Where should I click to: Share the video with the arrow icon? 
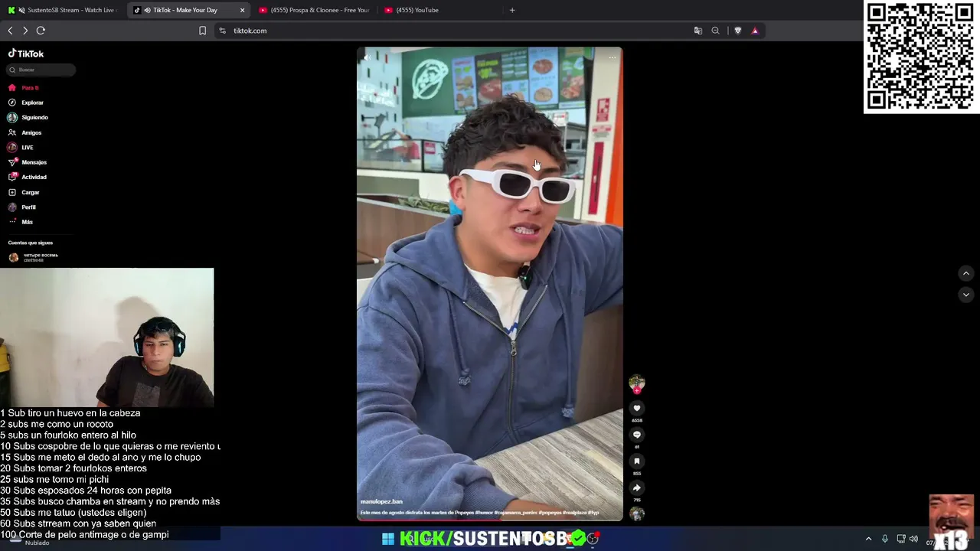(636, 487)
